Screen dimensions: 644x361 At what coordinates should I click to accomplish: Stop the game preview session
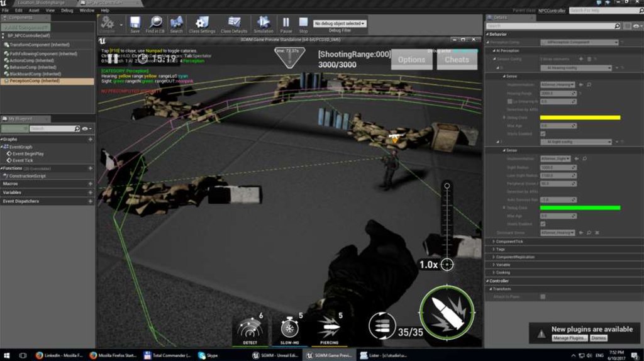[303, 25]
